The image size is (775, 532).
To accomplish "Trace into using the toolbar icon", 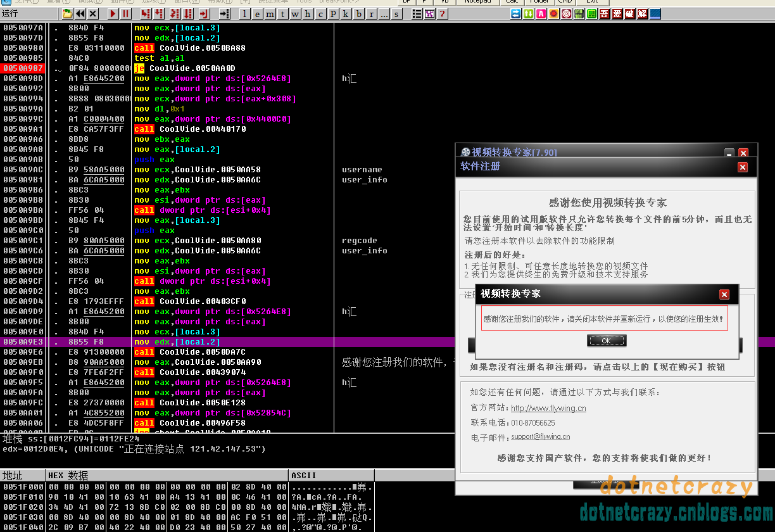I will (175, 13).
